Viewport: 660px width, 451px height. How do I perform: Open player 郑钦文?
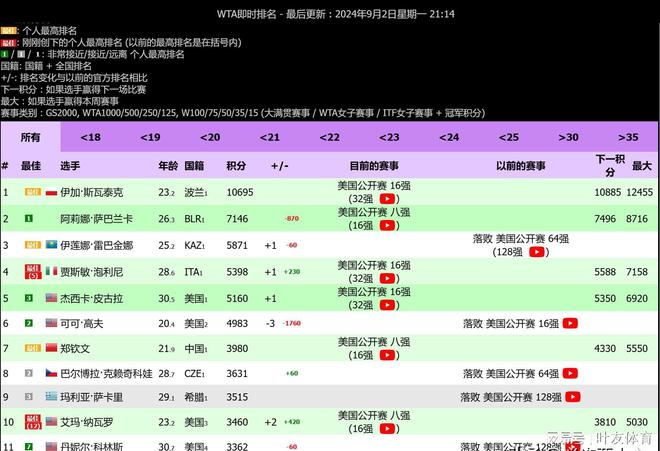pos(75,349)
